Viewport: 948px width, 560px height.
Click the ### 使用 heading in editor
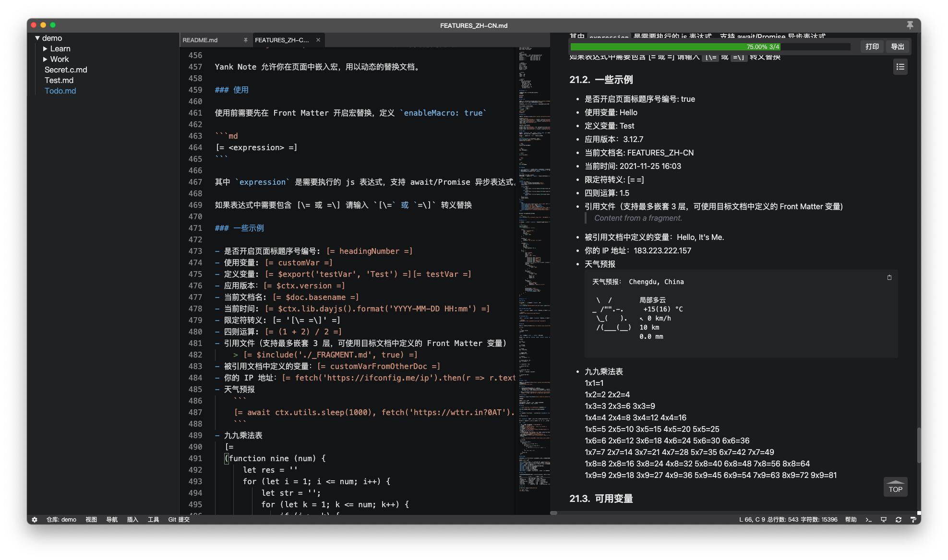(x=232, y=90)
